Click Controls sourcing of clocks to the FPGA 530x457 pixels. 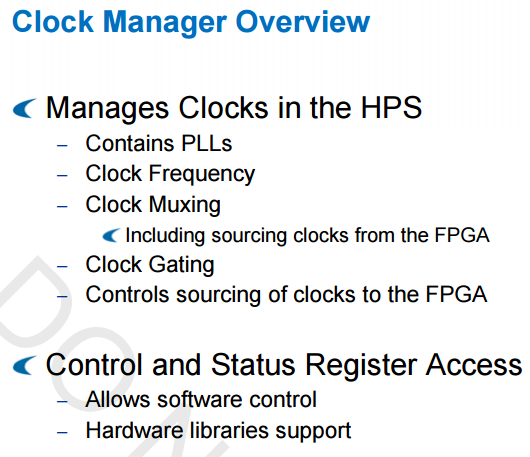click(x=286, y=295)
